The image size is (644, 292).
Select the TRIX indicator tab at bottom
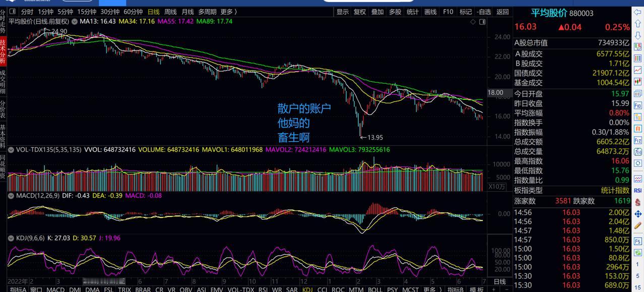coord(124,289)
